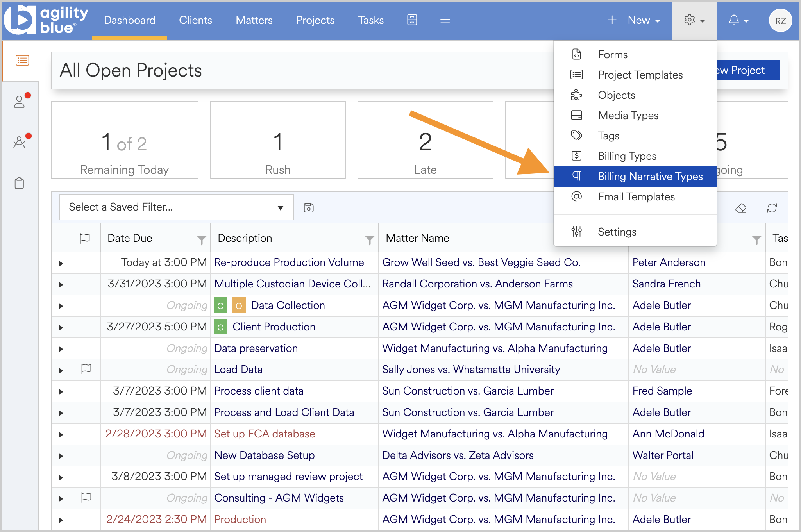This screenshot has width=801, height=532.
Task: Click the flag column header icon
Action: point(85,238)
